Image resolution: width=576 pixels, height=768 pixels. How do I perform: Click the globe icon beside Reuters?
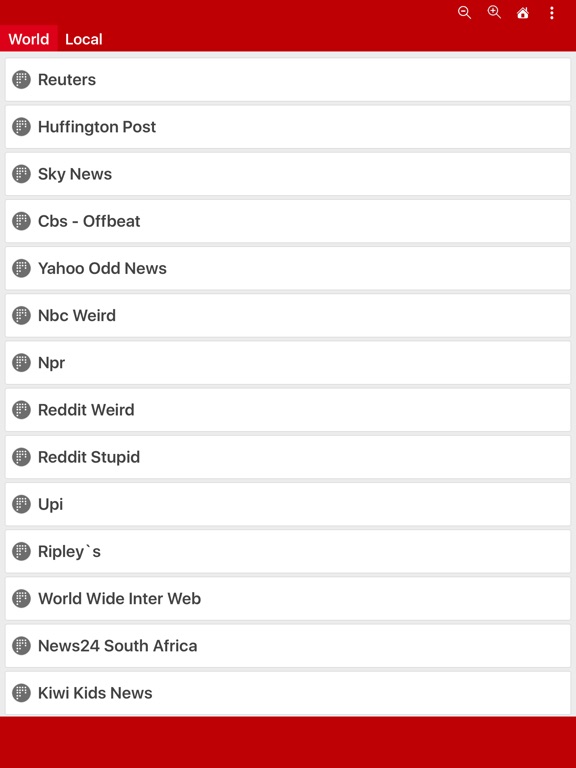coord(21,79)
